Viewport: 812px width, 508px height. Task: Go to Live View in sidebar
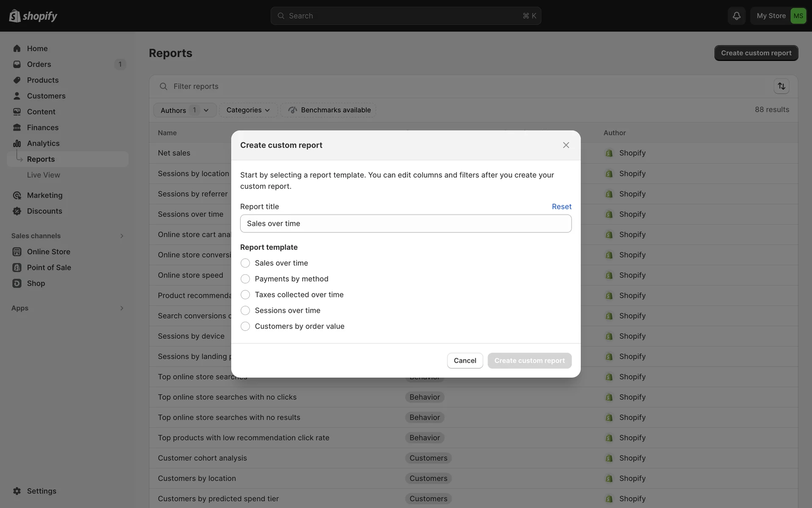[44, 175]
